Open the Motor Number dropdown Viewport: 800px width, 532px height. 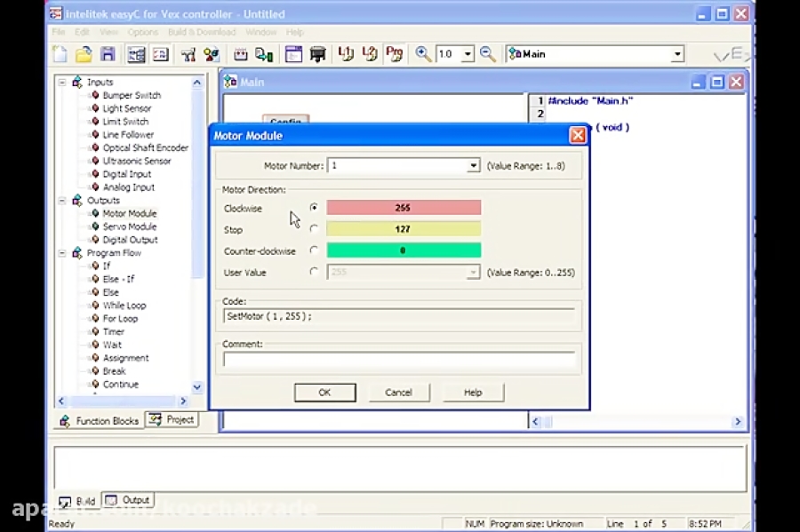475,165
